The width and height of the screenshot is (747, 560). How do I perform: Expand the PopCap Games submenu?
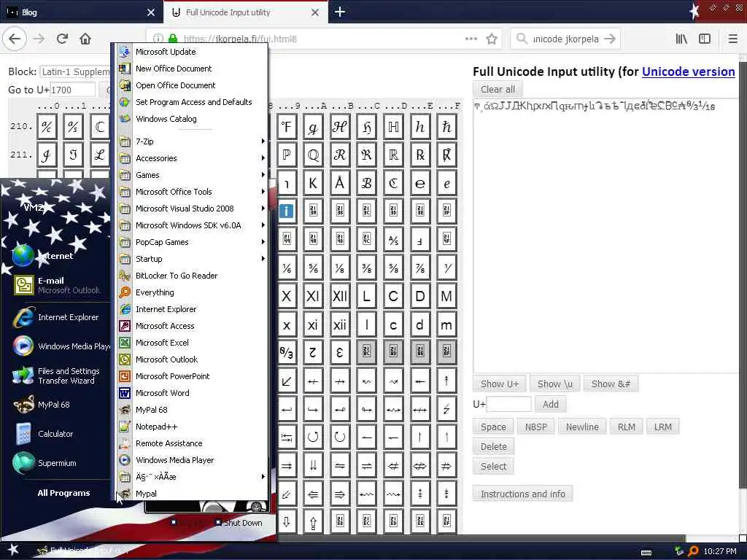(192, 242)
